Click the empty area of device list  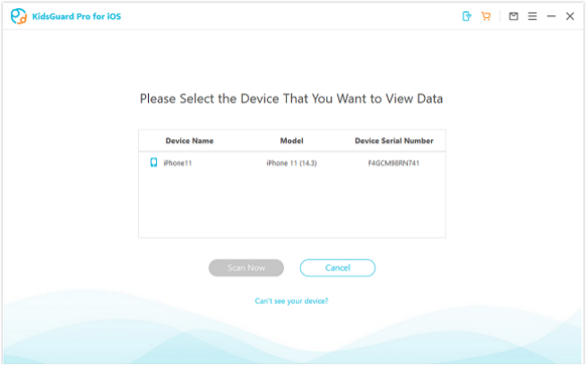[x=291, y=205]
